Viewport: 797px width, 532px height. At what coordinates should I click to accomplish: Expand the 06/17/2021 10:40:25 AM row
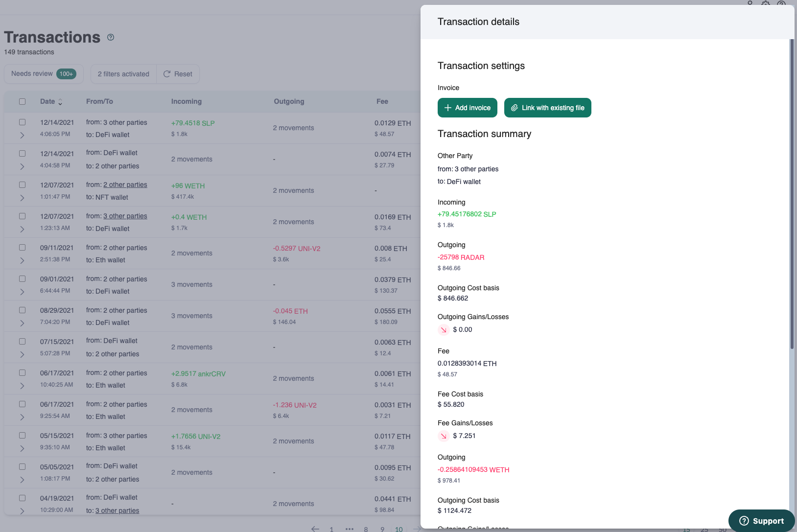coord(22,386)
